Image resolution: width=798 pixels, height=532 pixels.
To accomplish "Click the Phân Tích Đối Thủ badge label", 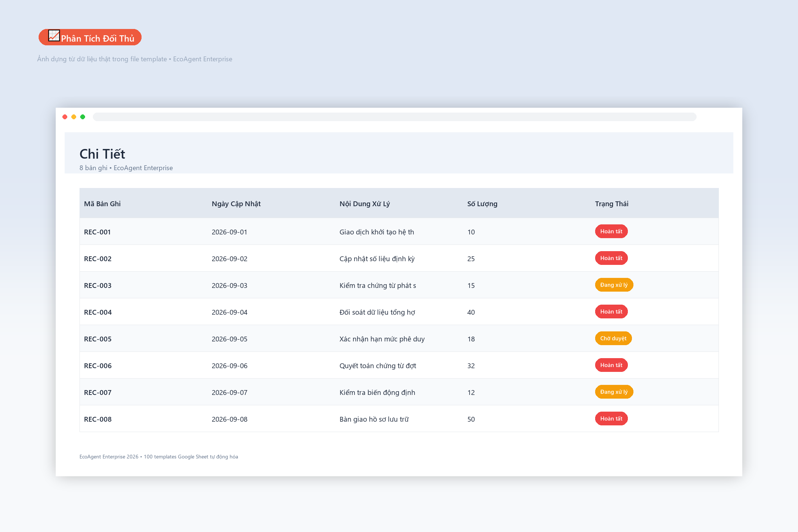I will 97,38.
